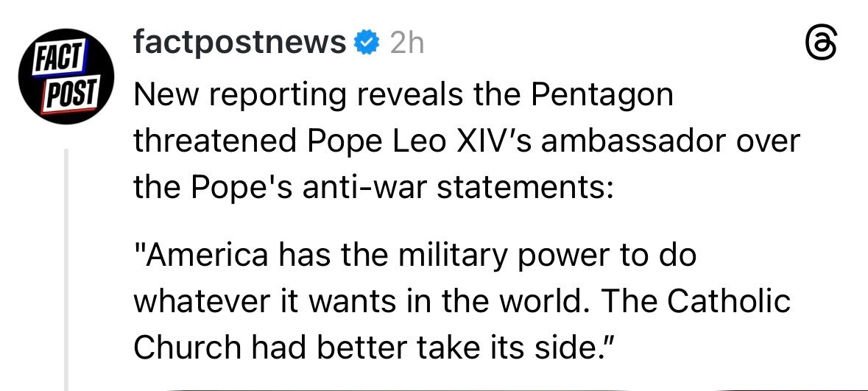The image size is (868, 391).
Task: Click the word "America" starting the quote
Action: [x=199, y=257]
